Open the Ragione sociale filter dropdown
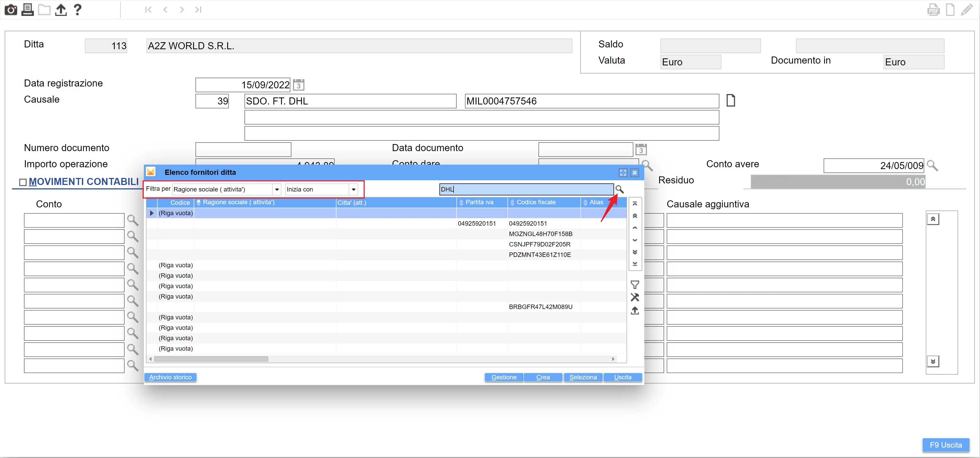The height and width of the screenshot is (458, 980). (277, 189)
